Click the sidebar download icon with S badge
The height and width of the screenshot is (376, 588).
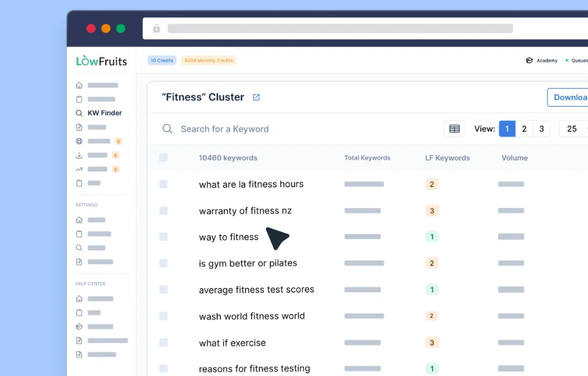(x=79, y=155)
